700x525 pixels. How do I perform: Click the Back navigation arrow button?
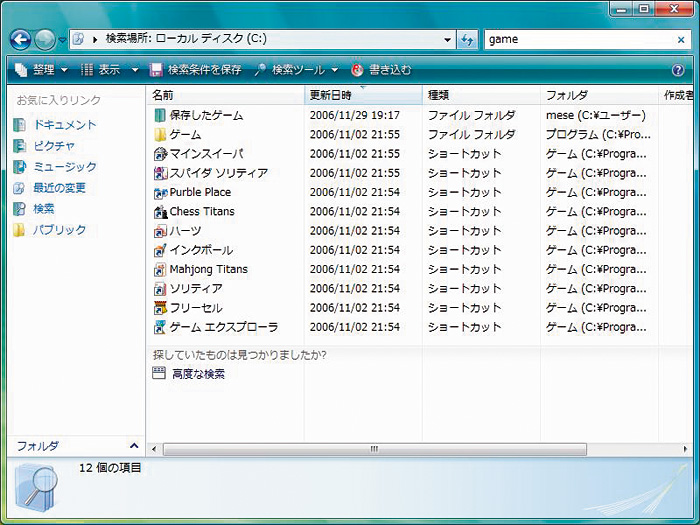[x=20, y=40]
